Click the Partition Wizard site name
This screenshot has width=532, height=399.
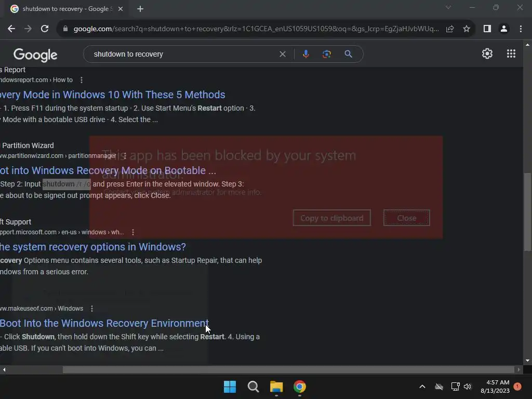coord(28,145)
